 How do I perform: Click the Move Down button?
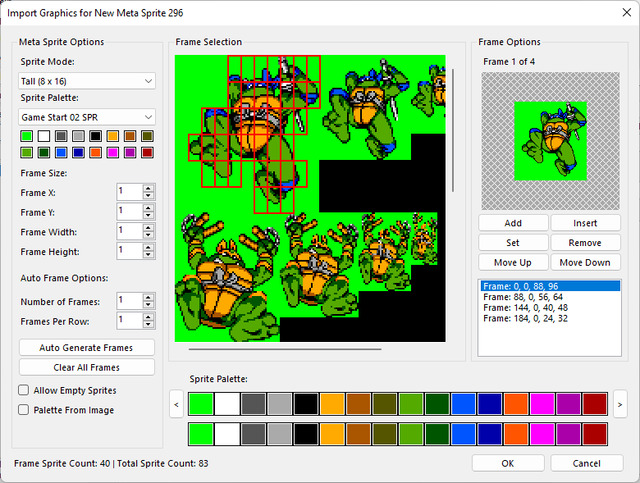click(x=585, y=262)
